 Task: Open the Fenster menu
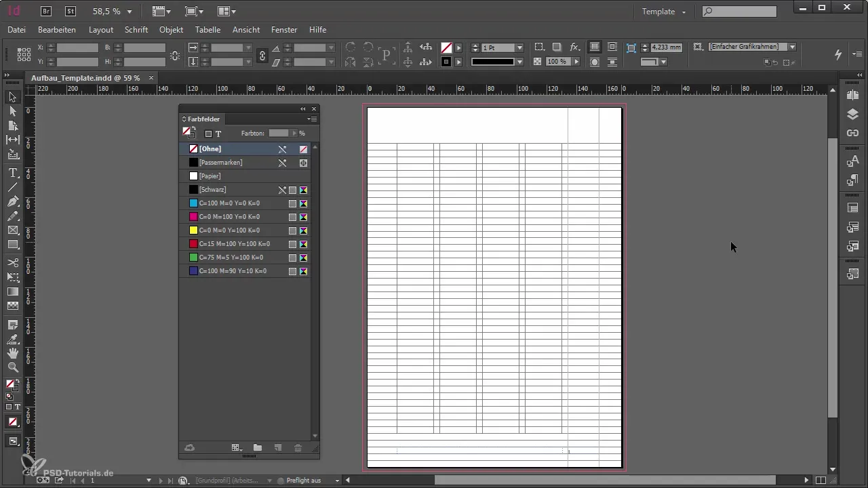pyautogui.click(x=284, y=30)
